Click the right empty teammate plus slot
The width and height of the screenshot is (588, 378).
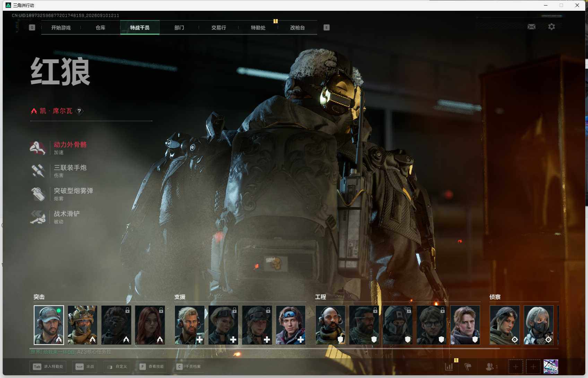click(x=533, y=367)
